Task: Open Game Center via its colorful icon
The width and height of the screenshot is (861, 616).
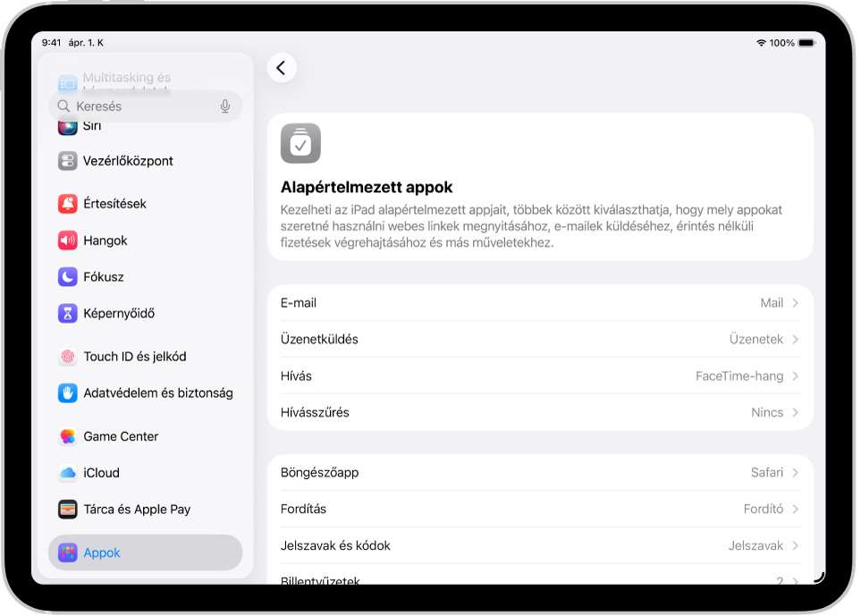Action: (69, 436)
